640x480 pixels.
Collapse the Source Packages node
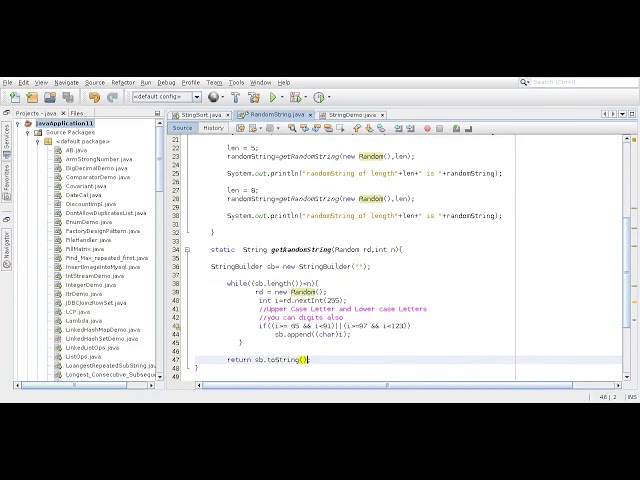(x=27, y=133)
